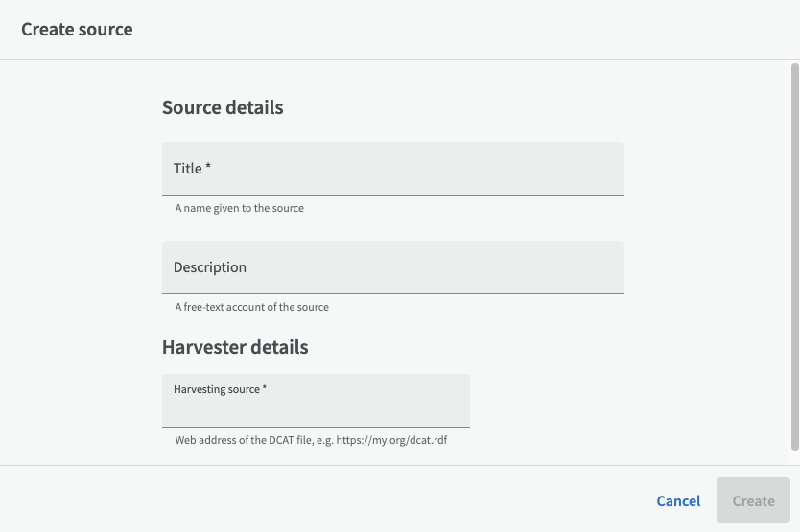Viewport: 800px width, 532px height.
Task: Click the example URL https://my.org/dcat.rdf
Action: click(x=405, y=441)
